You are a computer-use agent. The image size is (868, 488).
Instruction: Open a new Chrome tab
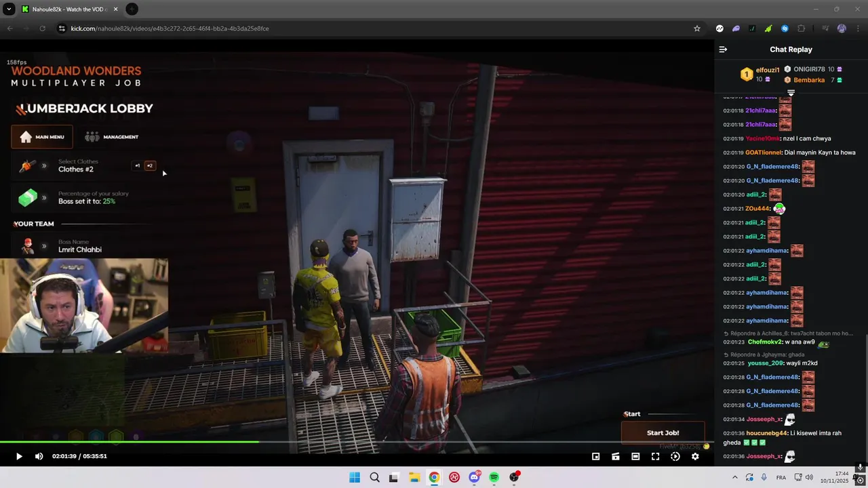coord(132,9)
